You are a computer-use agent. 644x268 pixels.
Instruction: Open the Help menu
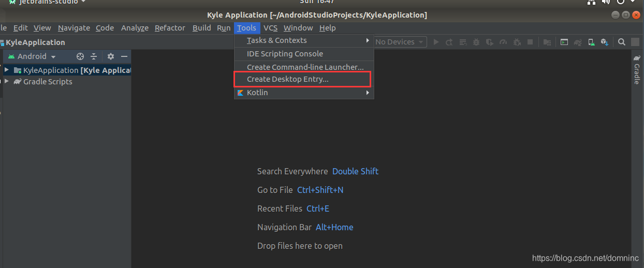327,28
